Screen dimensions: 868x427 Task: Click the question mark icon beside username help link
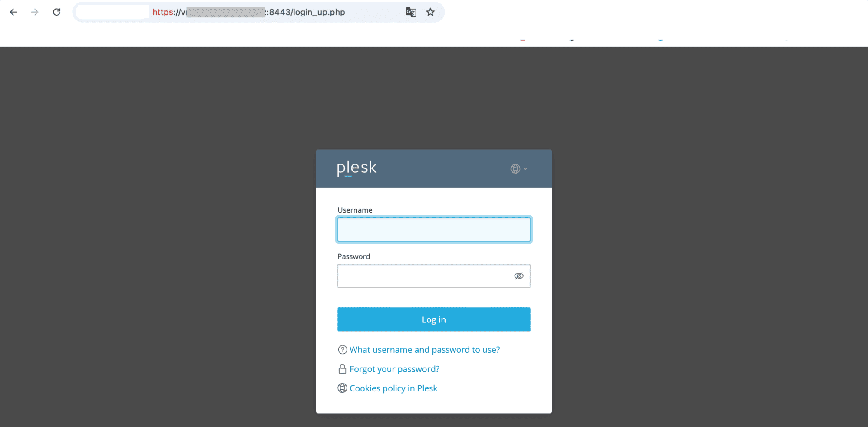point(342,349)
